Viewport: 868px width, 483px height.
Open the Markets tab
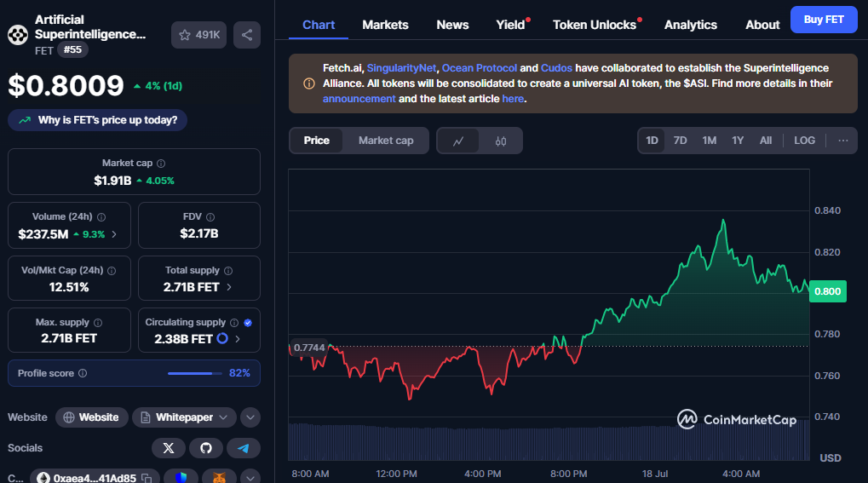385,25
